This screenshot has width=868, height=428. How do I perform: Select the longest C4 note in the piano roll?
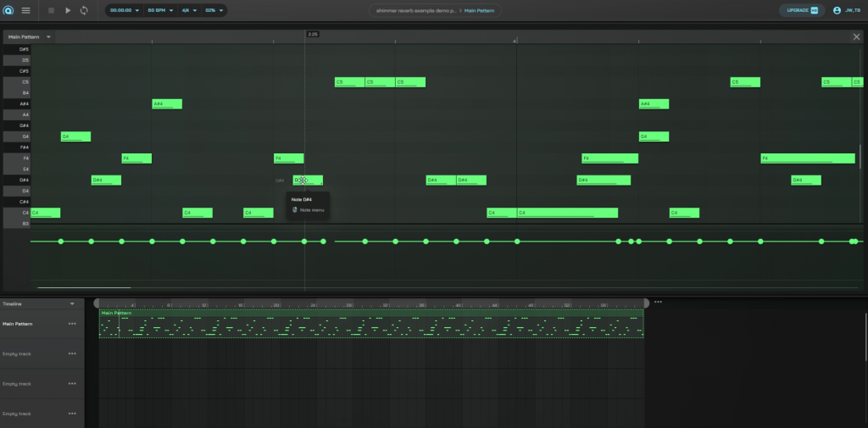click(x=567, y=213)
